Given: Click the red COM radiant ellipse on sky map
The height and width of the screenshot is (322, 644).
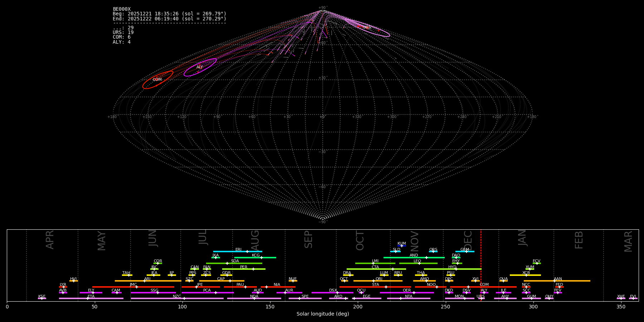Looking at the screenshot, I should click(x=158, y=80).
